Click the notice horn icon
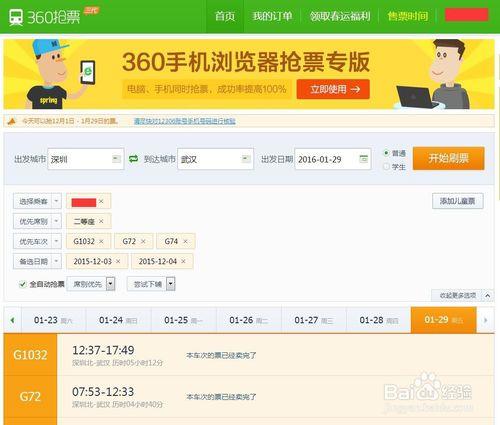 coord(12,121)
